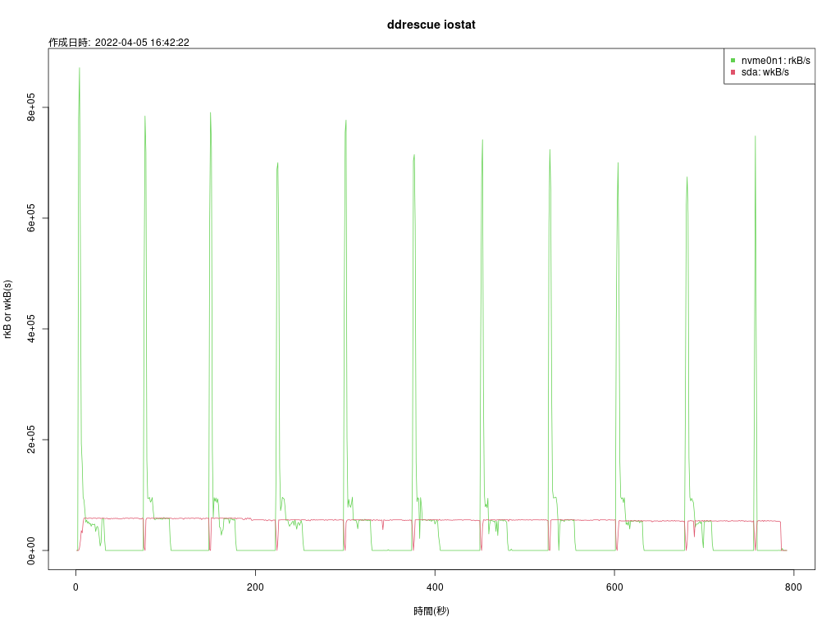Viewport: 840px width, 630px height.
Task: Click the y-axis label 'rkB or wkB(s)'
Action: point(7,309)
